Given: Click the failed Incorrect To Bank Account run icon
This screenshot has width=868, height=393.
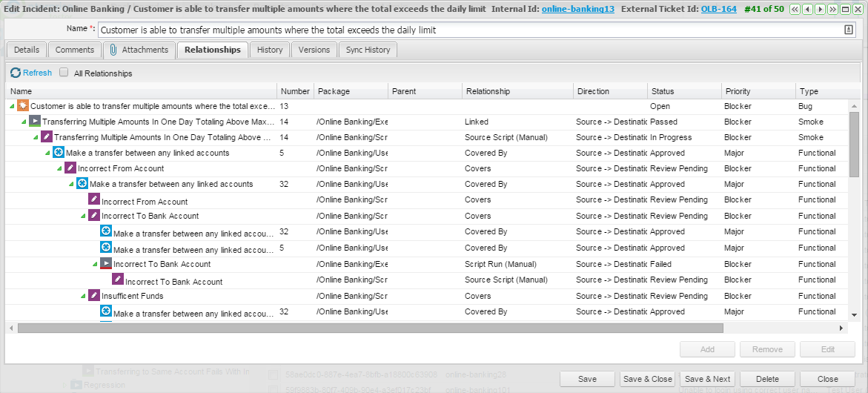Looking at the screenshot, I should point(106,264).
